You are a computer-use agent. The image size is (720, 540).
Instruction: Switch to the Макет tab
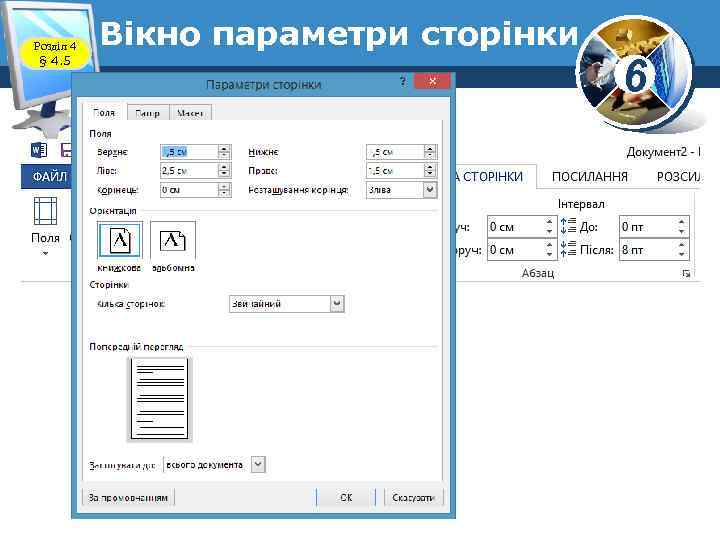tap(190, 113)
